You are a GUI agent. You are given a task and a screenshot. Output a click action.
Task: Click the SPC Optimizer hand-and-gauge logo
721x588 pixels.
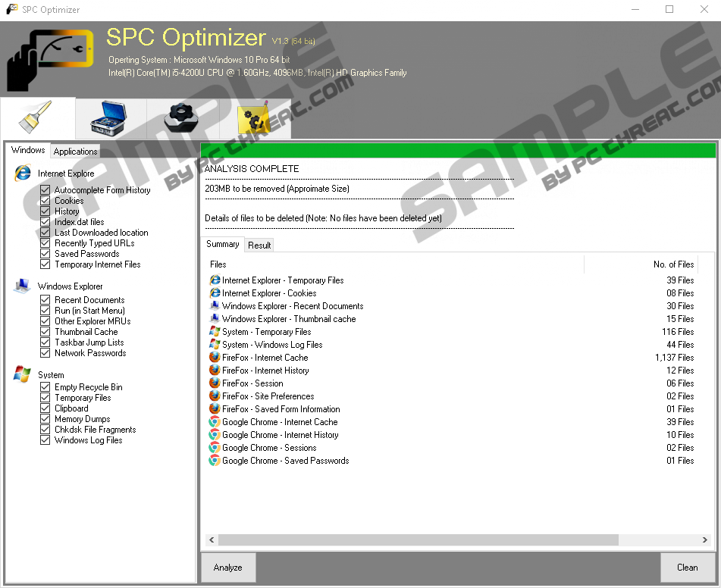click(50, 59)
